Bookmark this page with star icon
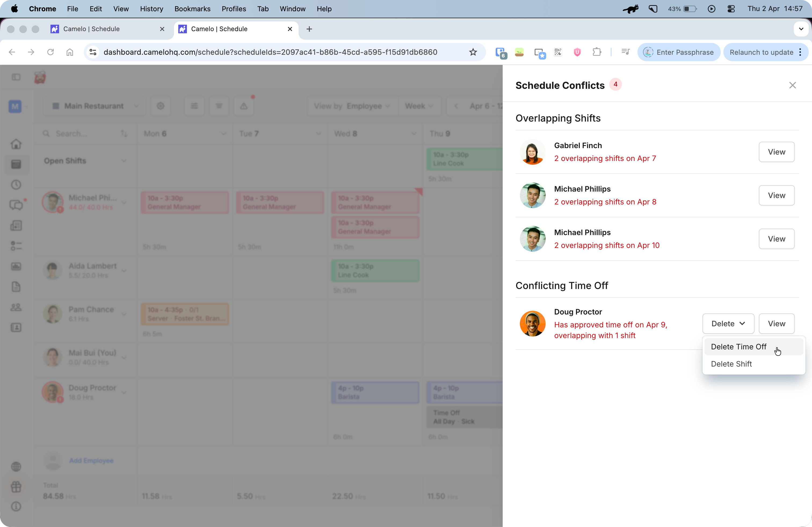Viewport: 812px width, 527px height. point(473,52)
